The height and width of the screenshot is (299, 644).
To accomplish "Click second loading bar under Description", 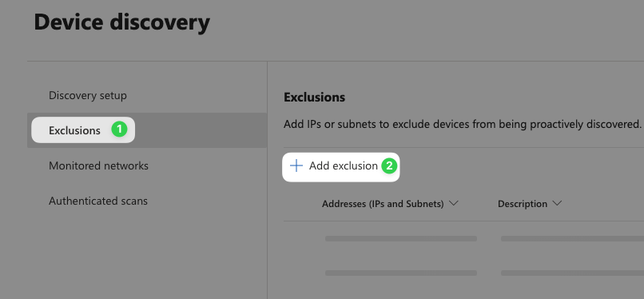I will tap(572, 273).
